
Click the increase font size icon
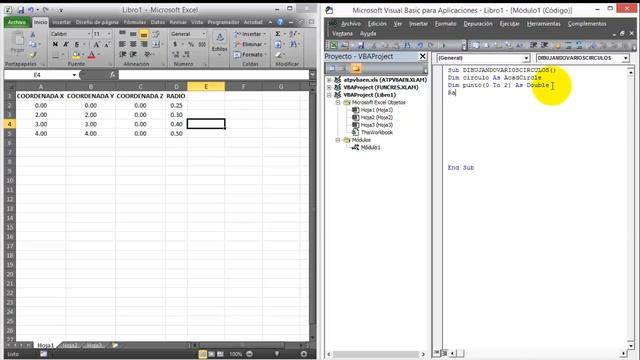pyautogui.click(x=97, y=44)
